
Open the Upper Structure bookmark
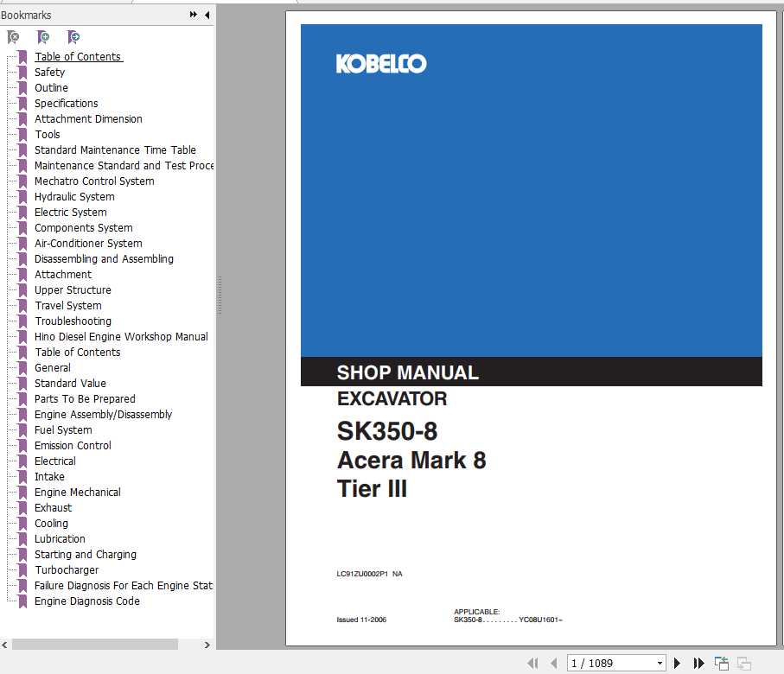73,289
